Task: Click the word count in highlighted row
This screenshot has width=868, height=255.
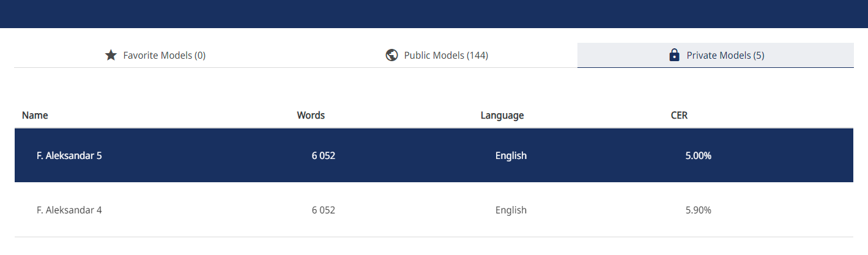Action: 324,155
